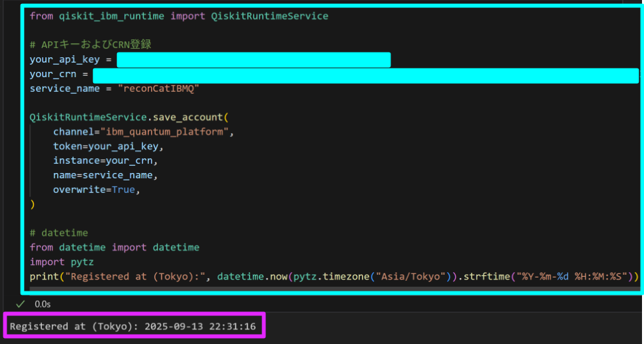
Task: Click the QiskitRuntimeService.save_account call
Action: point(129,117)
